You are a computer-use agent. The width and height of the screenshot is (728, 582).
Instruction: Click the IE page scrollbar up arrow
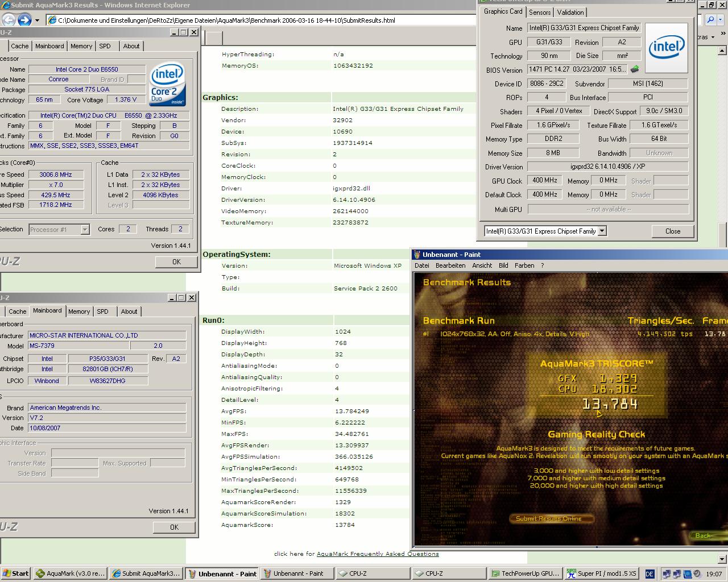[722, 49]
